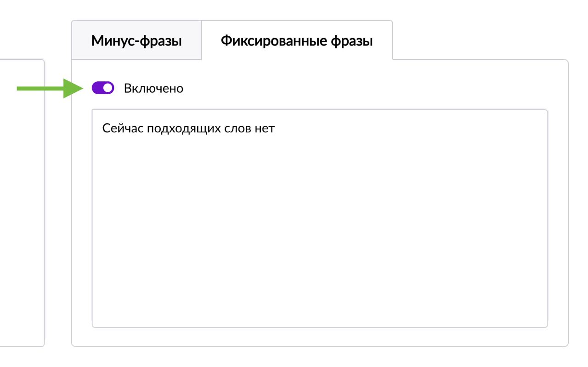This screenshot has width=588, height=367.
Task: Select the Фиксированные фразы tab
Action: pyautogui.click(x=296, y=41)
